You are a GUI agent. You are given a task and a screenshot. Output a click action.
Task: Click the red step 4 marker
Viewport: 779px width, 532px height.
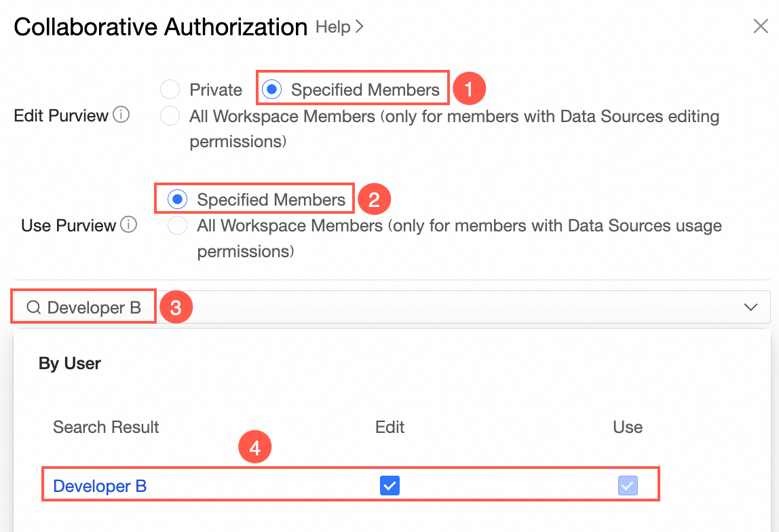(255, 448)
